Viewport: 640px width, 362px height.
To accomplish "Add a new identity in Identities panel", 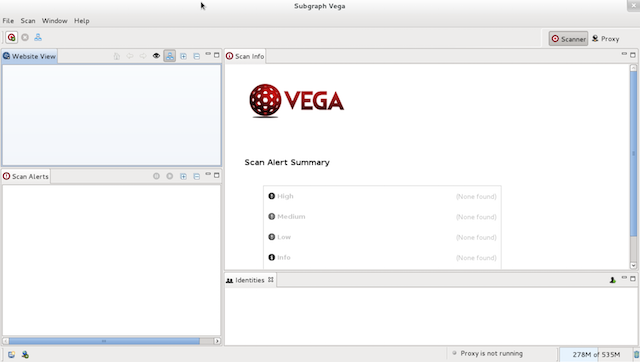I will click(x=613, y=280).
